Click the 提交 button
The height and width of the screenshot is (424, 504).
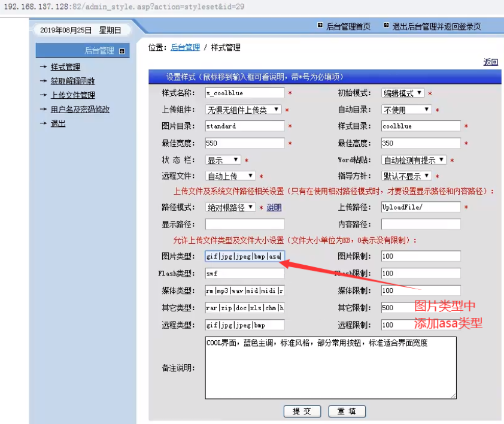coord(302,411)
